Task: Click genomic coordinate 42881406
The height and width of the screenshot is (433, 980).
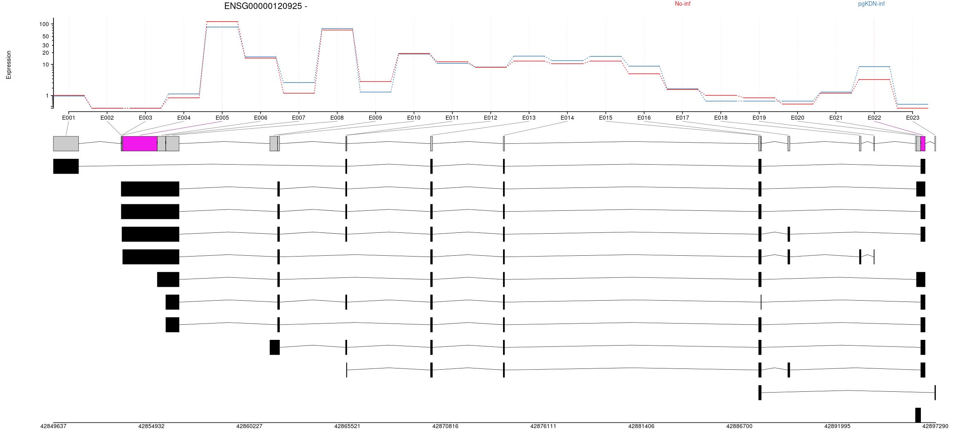Action: (641, 426)
